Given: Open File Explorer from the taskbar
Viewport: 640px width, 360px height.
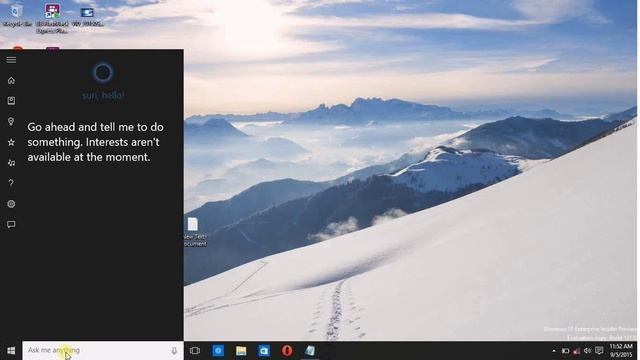Looking at the screenshot, I should (x=241, y=351).
